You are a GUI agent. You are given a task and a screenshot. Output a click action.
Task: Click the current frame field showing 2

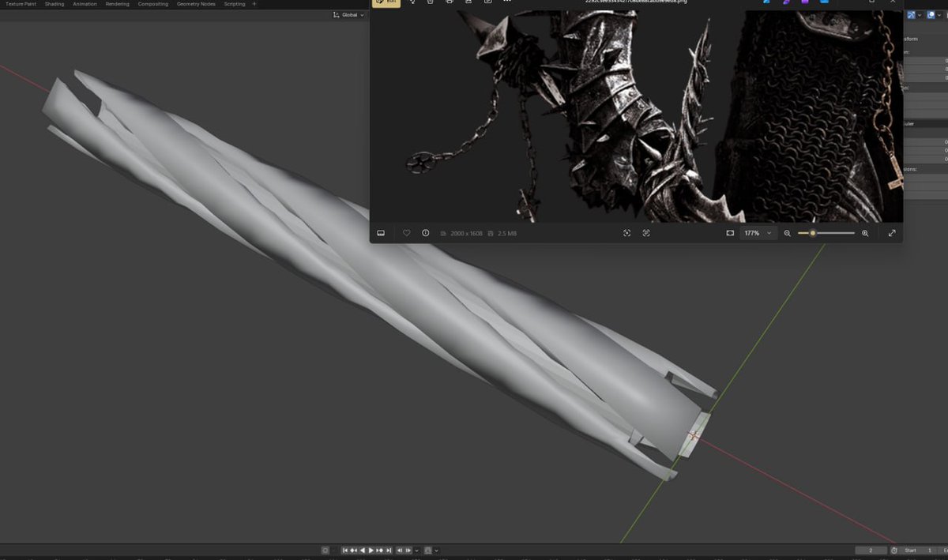coord(871,551)
